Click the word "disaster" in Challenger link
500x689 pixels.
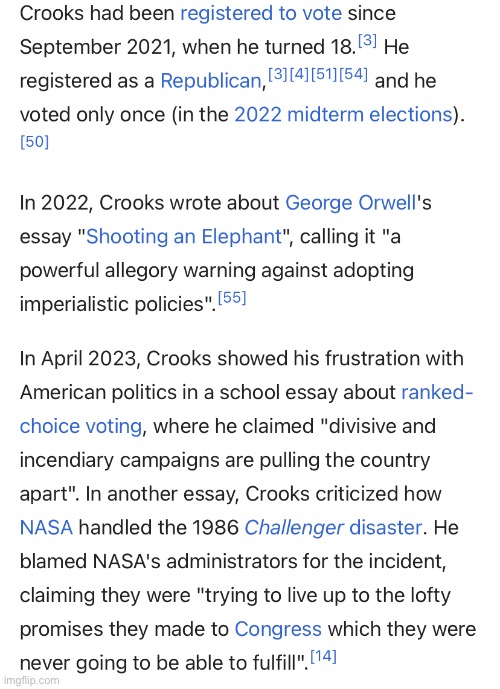[x=385, y=527]
